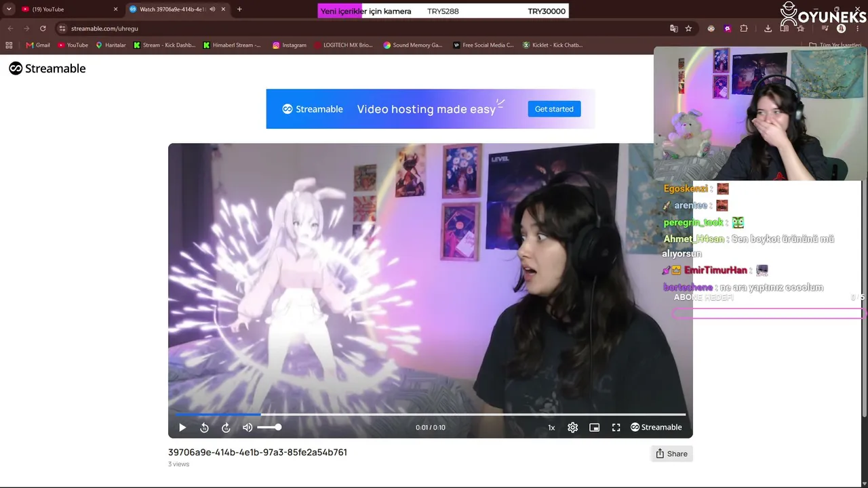This screenshot has width=868, height=488.
Task: Click the monkey-face extension icon in toolbar
Action: pyautogui.click(x=711, y=28)
